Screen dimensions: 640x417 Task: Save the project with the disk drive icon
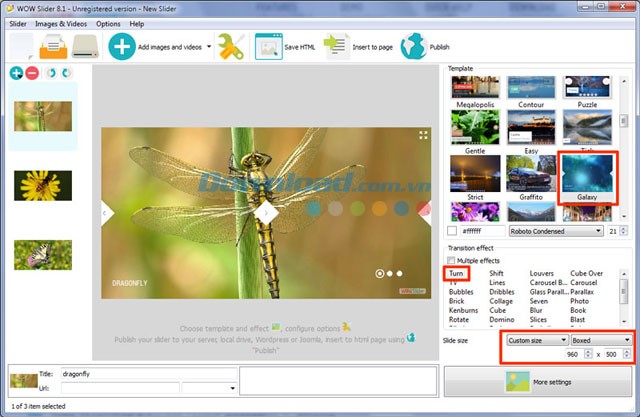pyautogui.click(x=85, y=46)
